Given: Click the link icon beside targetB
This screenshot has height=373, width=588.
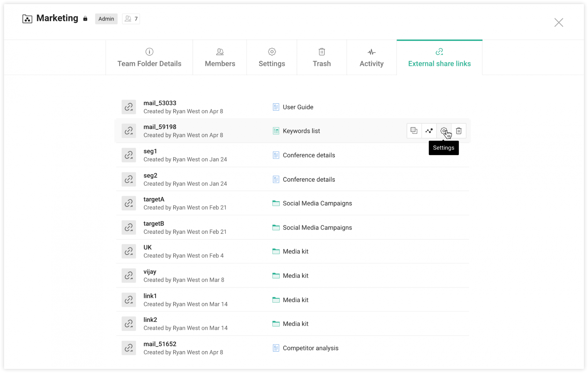Looking at the screenshot, I should pos(129,227).
